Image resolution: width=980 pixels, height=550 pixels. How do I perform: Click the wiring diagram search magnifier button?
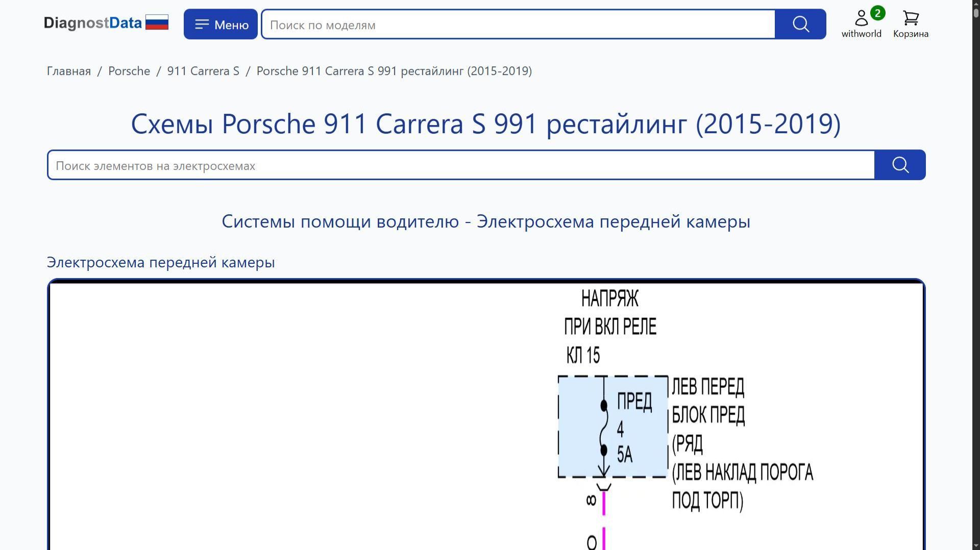coord(900,165)
